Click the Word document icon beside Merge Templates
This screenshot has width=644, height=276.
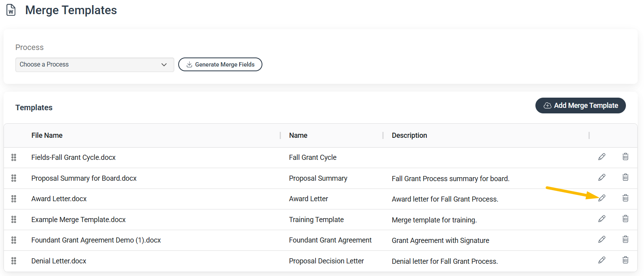pyautogui.click(x=11, y=10)
